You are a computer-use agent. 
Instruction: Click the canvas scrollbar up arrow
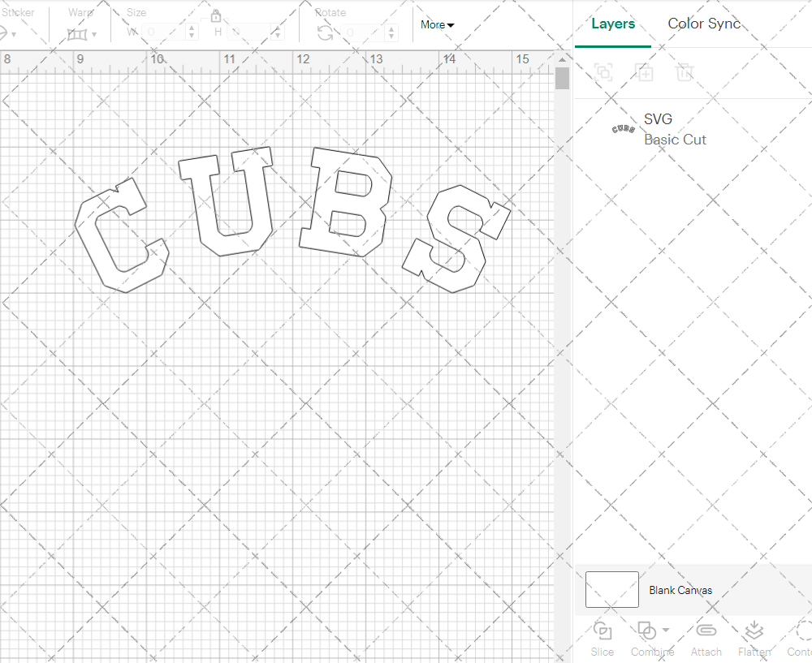562,59
